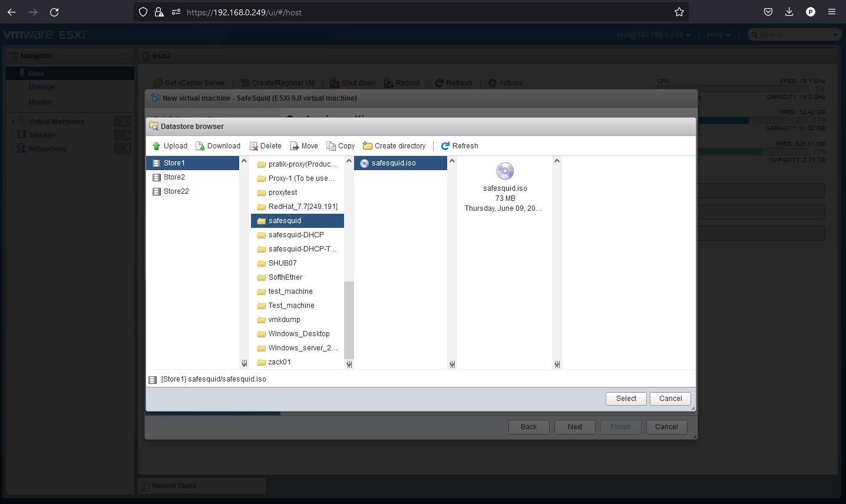Select the safesquid folder
Viewport: 846px width, 504px height.
298,221
